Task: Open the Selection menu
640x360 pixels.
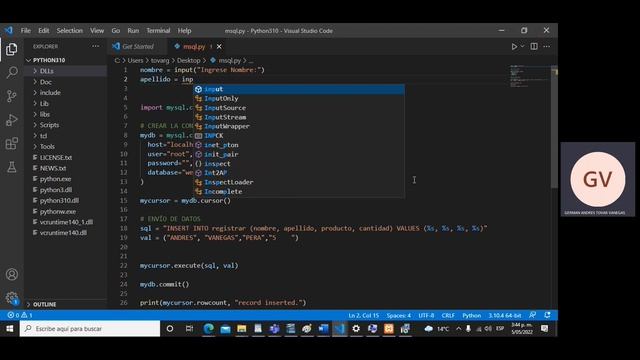Action: (x=69, y=31)
